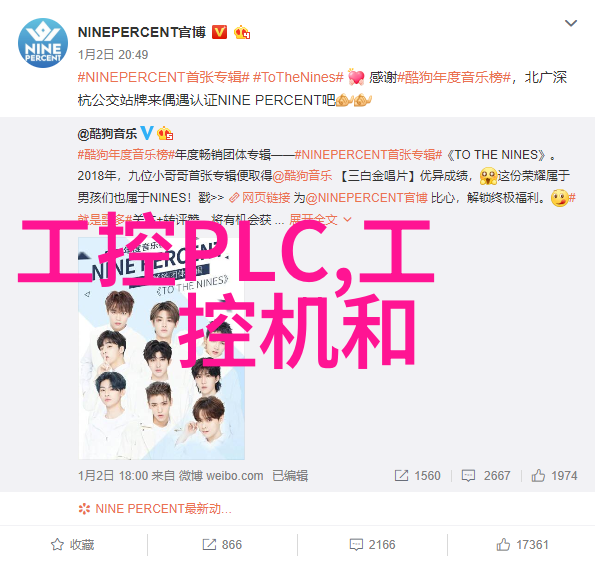Open the #ToTheNines# hashtag

tap(298, 77)
